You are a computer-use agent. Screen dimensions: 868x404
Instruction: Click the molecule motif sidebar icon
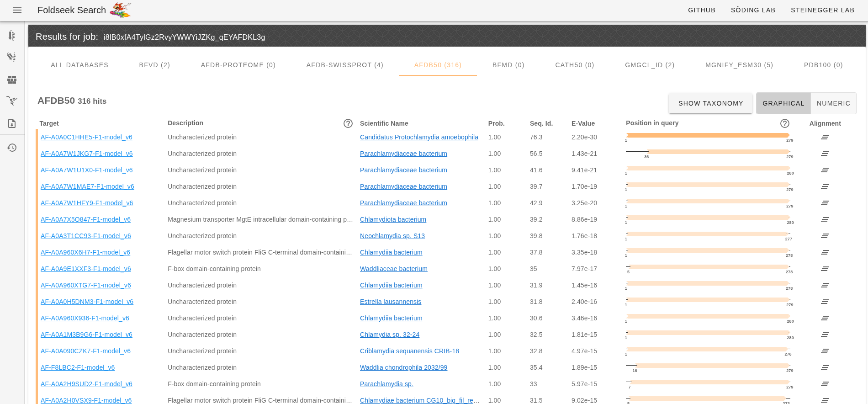(x=12, y=101)
